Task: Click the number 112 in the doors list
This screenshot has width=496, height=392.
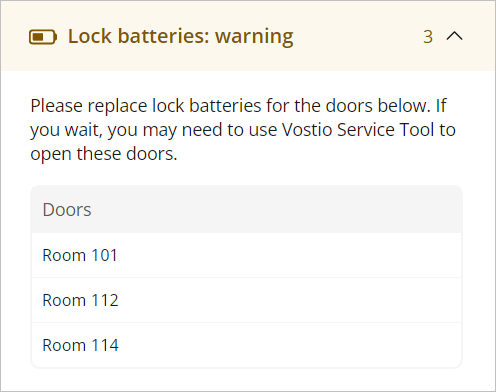Action: [x=105, y=300]
